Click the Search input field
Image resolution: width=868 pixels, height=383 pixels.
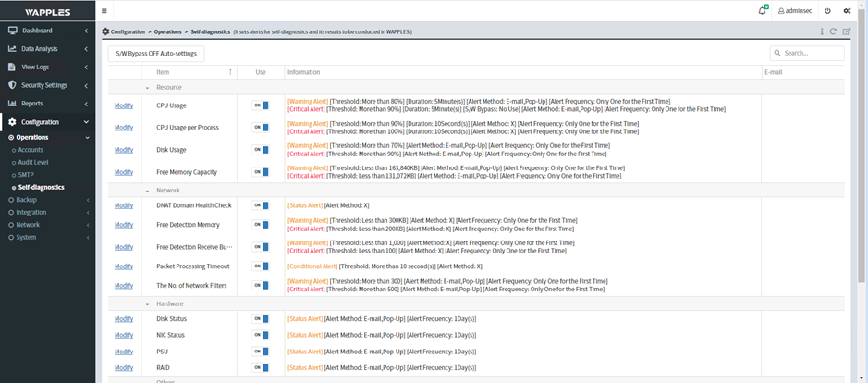pos(812,54)
